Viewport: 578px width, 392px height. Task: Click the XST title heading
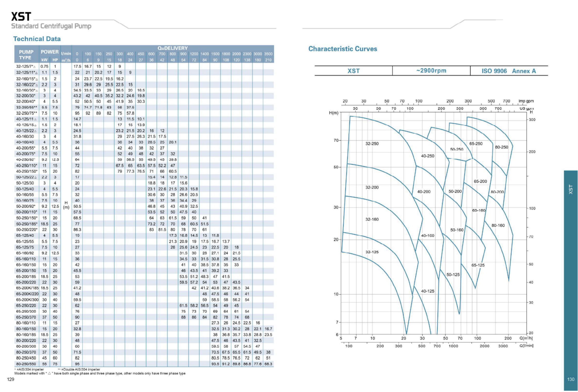point(21,17)
